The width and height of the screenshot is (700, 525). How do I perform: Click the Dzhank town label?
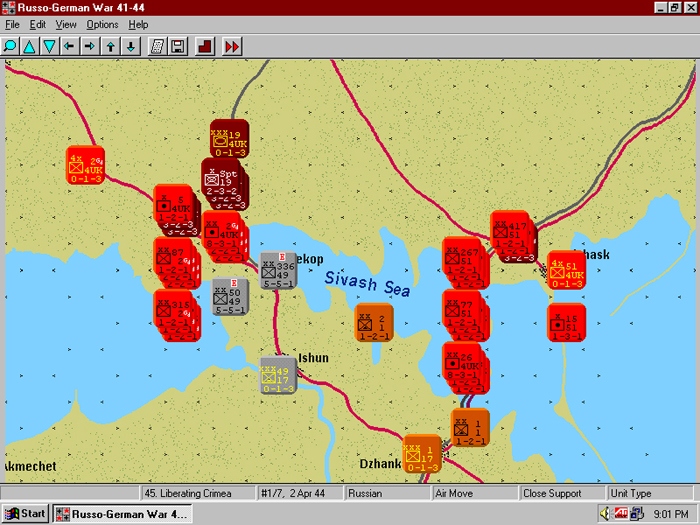click(380, 464)
